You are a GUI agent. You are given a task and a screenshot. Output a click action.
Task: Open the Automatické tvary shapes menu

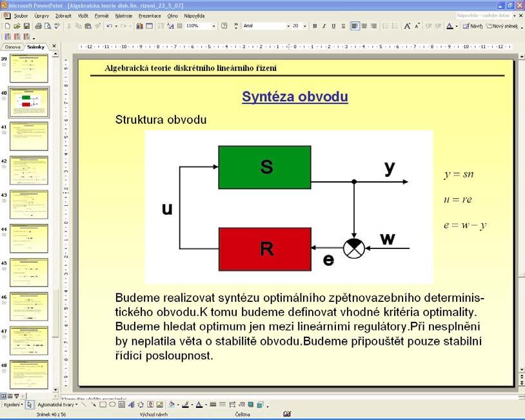57,405
